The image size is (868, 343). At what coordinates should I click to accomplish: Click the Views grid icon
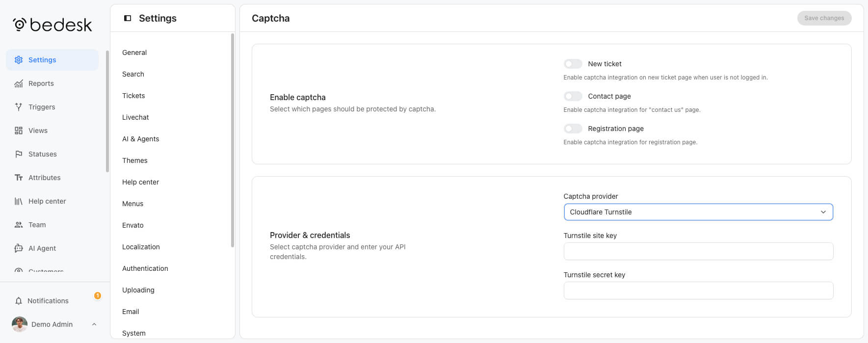(19, 131)
